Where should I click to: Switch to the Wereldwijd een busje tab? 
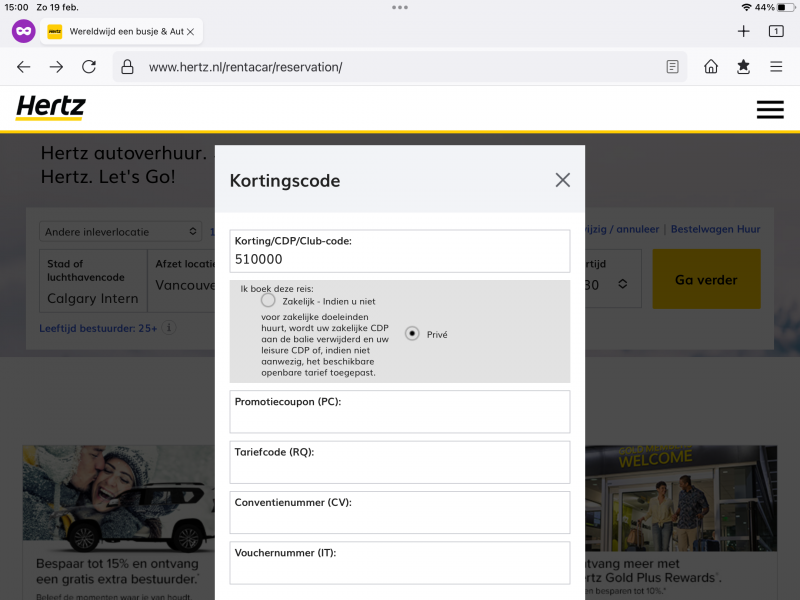pyautogui.click(x=120, y=32)
